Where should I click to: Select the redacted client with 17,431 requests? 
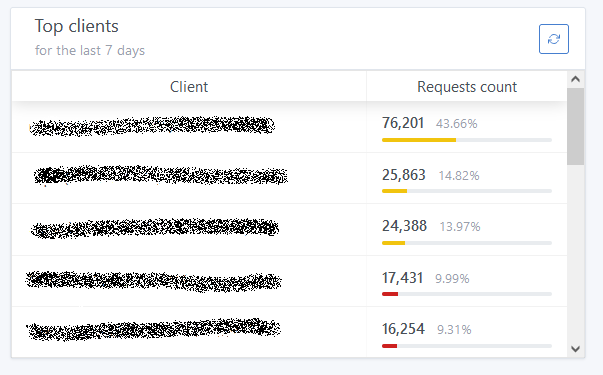pos(153,281)
